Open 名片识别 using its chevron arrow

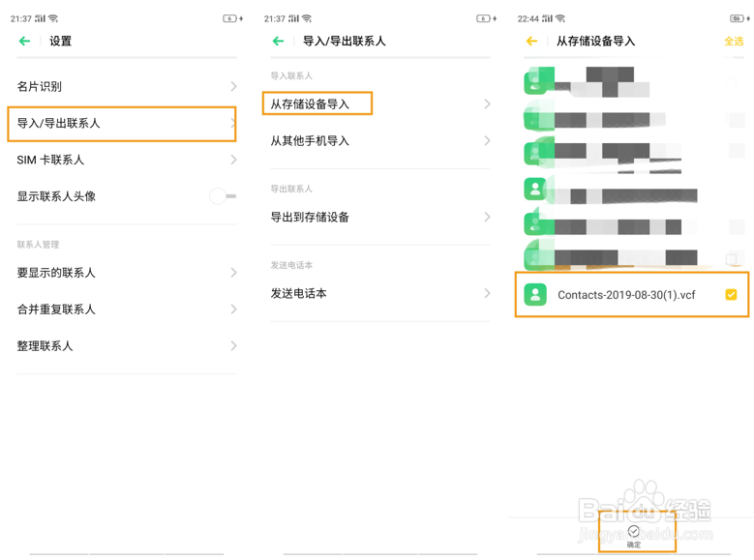click(x=233, y=87)
